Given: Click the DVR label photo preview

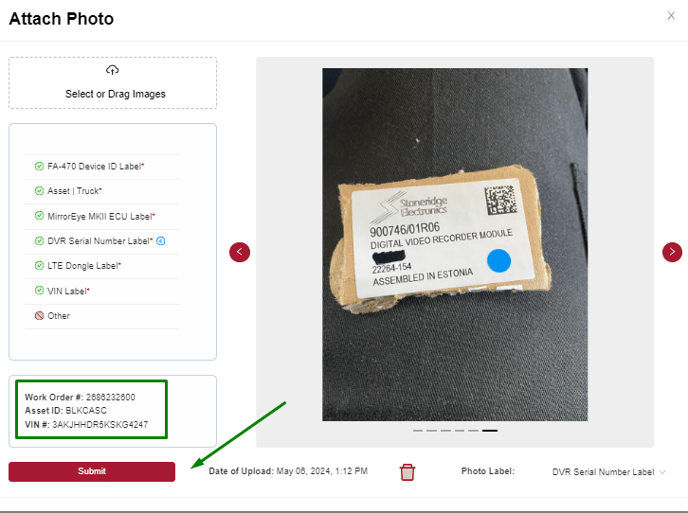Looking at the screenshot, I should pos(455,244).
